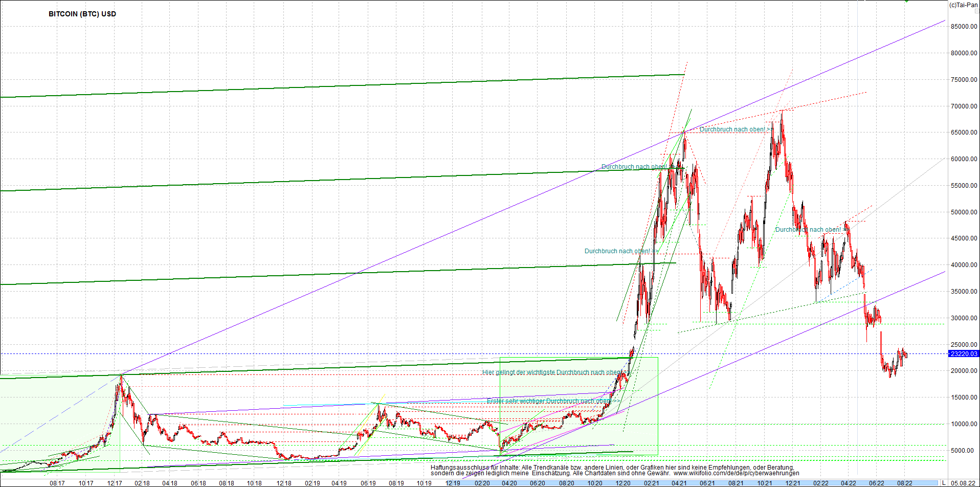
Task: Click the 04.19 date axis label
Action: [339, 483]
